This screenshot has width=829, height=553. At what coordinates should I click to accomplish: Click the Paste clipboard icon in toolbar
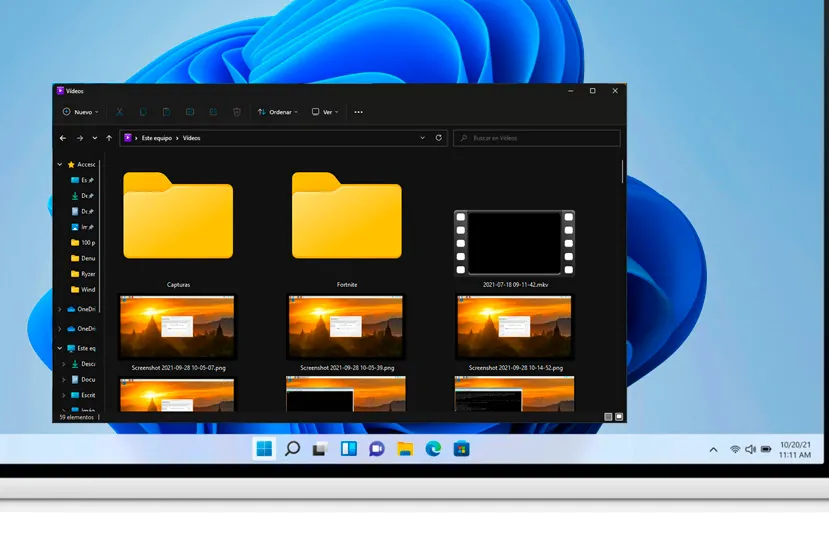point(167,112)
